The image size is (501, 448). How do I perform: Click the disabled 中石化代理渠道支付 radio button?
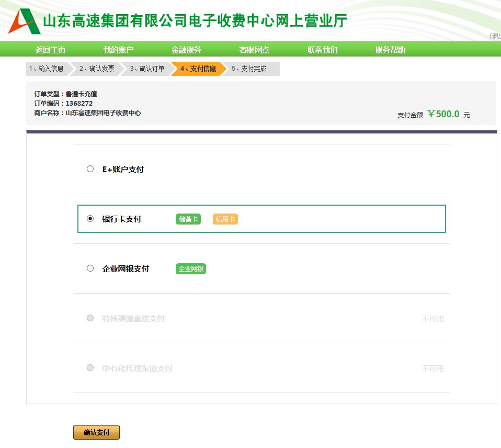click(x=90, y=368)
